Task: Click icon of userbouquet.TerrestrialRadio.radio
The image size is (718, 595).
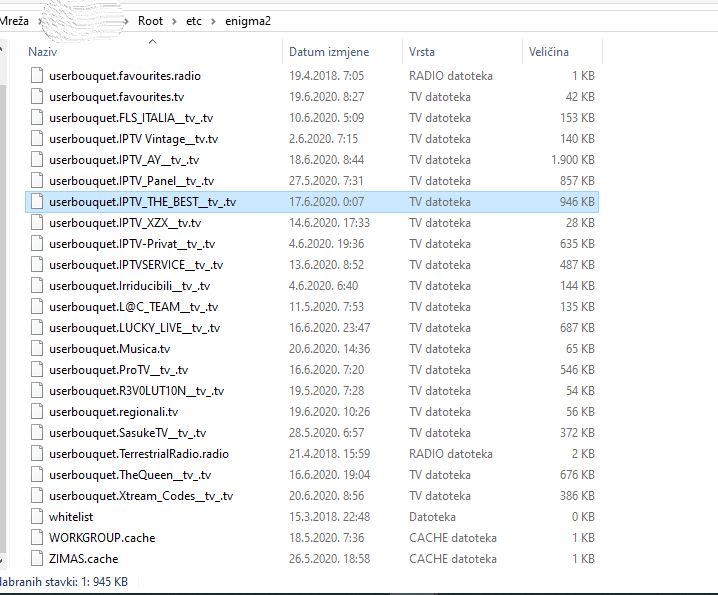Action: [38, 454]
